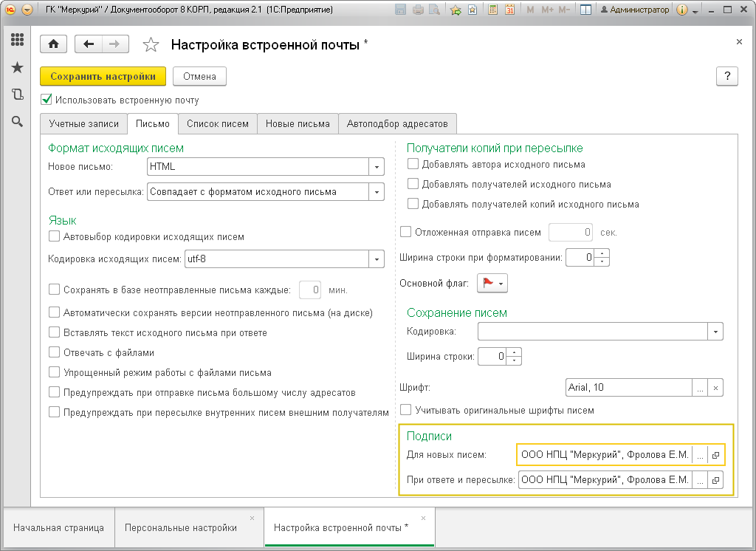Toggle 'Отложенная отправка писем' checkbox
This screenshot has width=756, height=551.
pos(405,232)
